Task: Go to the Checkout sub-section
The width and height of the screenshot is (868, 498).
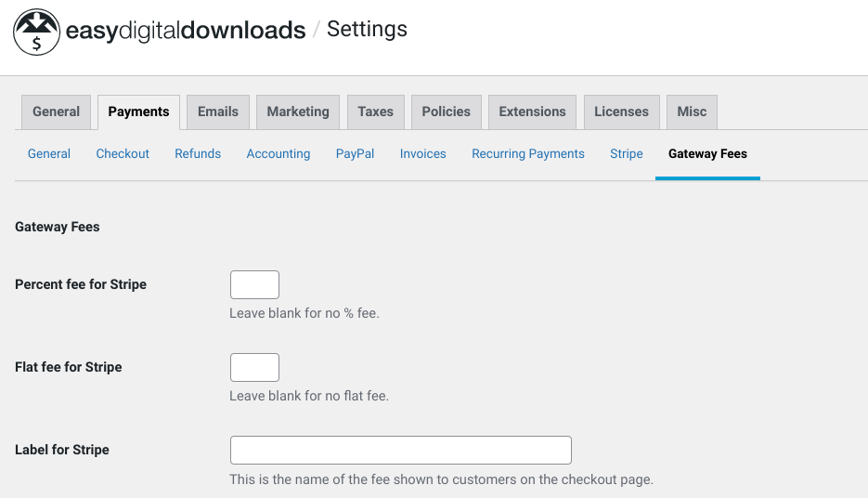Action: tap(123, 154)
